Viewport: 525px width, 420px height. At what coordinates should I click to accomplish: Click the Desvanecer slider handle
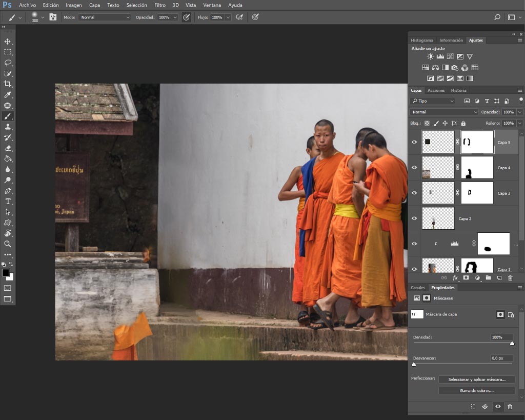tap(414, 365)
